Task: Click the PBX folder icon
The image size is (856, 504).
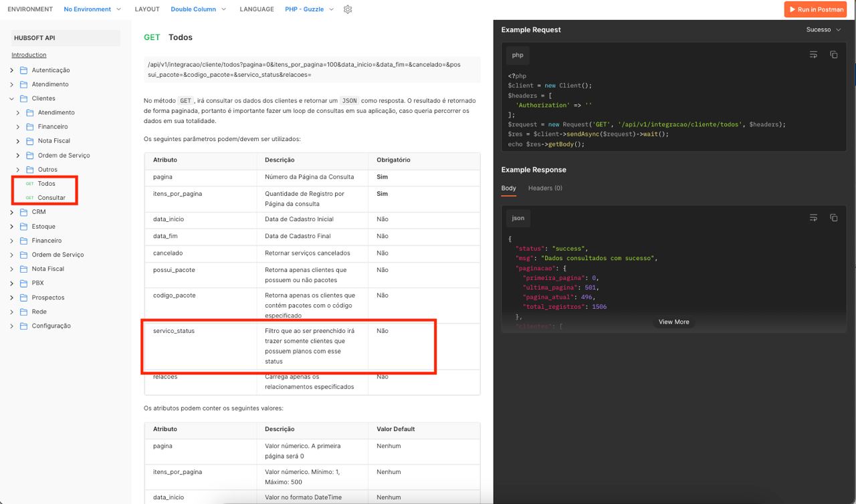Action: pyautogui.click(x=23, y=283)
